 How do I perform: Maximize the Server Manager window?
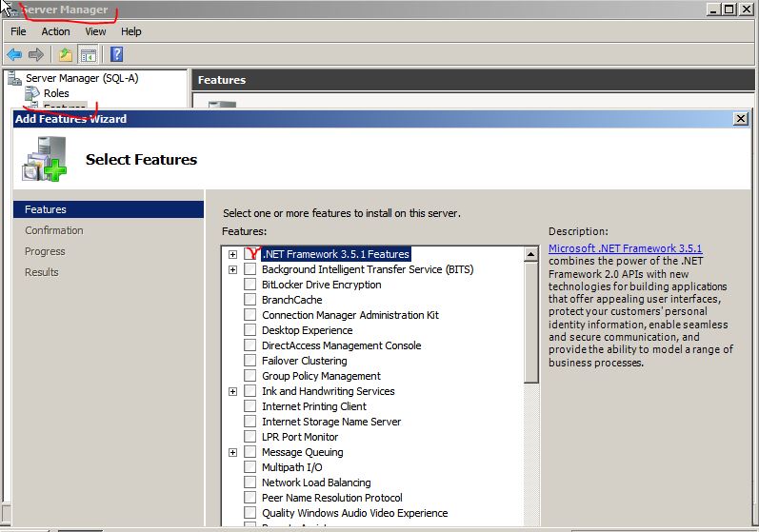pyautogui.click(x=729, y=10)
